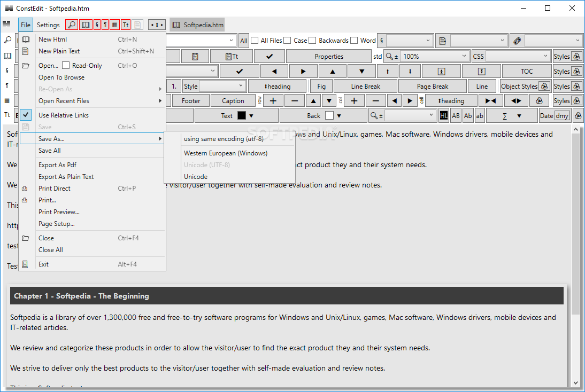This screenshot has width=585, height=392.
Task: Open the sigma symbols dropdown arrow
Action: (519, 116)
